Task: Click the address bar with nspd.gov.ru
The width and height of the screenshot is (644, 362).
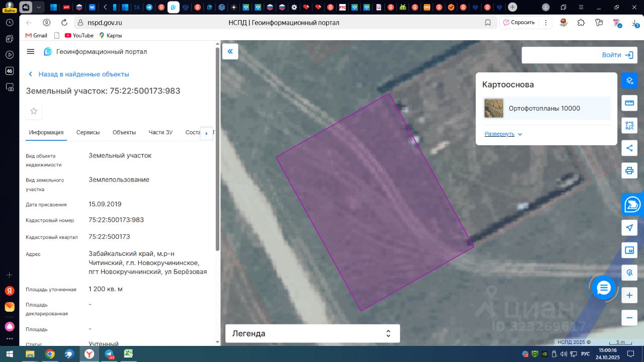Action: tap(284, 23)
